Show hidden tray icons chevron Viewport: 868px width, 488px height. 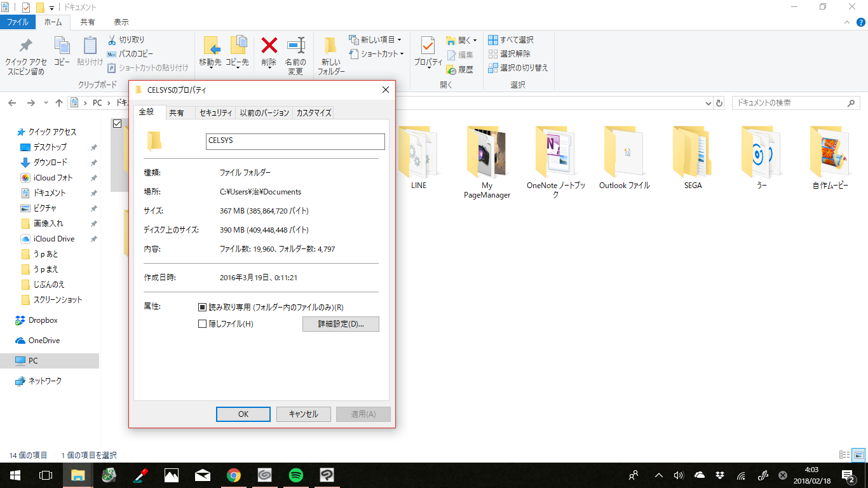tap(658, 475)
